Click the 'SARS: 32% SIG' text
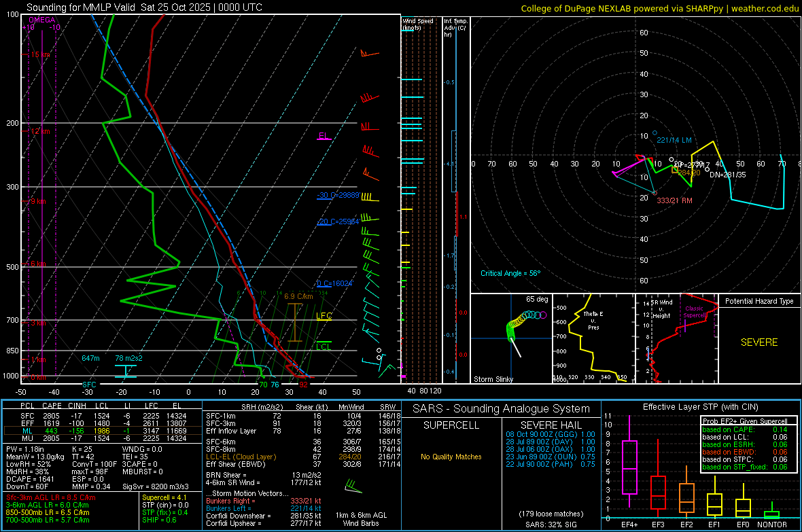Image resolution: width=802 pixels, height=532 pixels. [x=551, y=525]
